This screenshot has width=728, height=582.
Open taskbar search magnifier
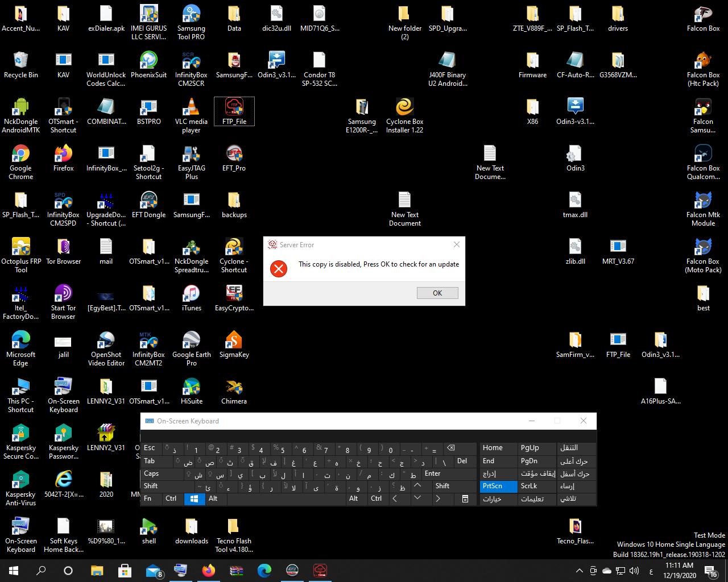(x=41, y=571)
